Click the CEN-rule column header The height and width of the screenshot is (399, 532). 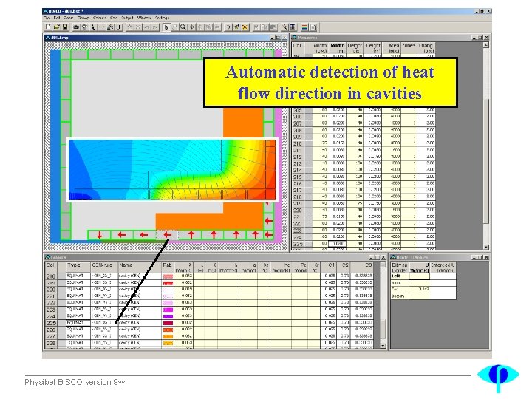pyautogui.click(x=104, y=267)
